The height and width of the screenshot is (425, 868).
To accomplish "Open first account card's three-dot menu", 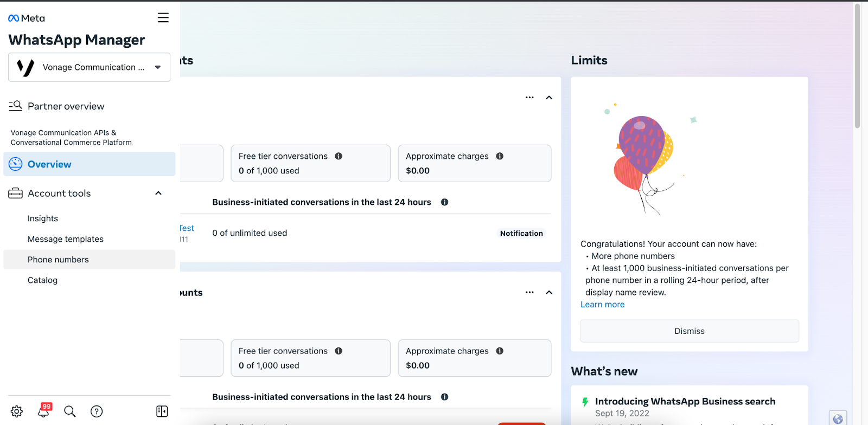I will [x=529, y=98].
